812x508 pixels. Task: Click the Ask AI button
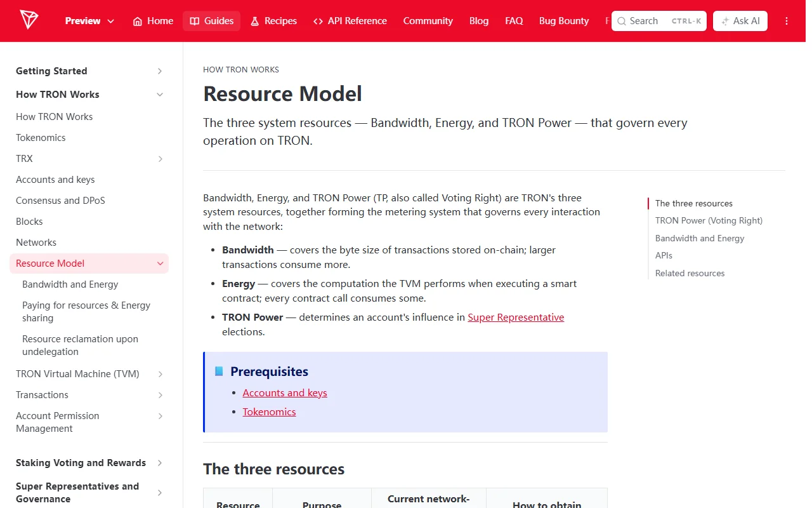tap(740, 21)
